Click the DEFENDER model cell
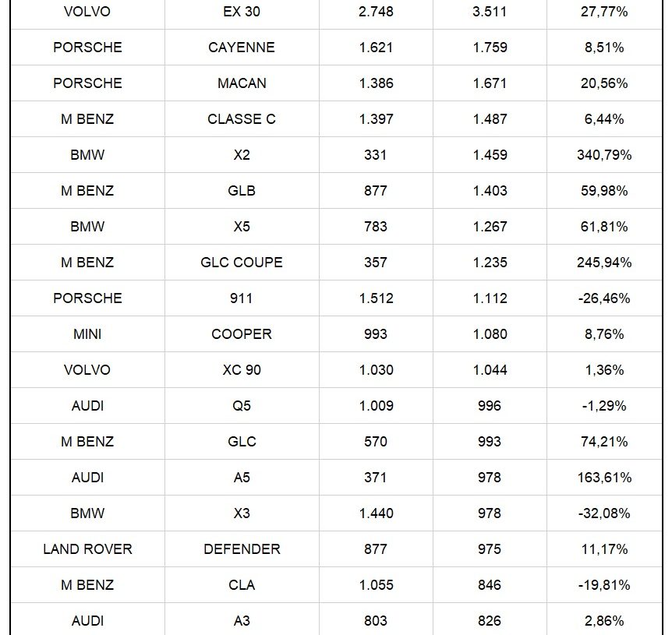 (242, 549)
